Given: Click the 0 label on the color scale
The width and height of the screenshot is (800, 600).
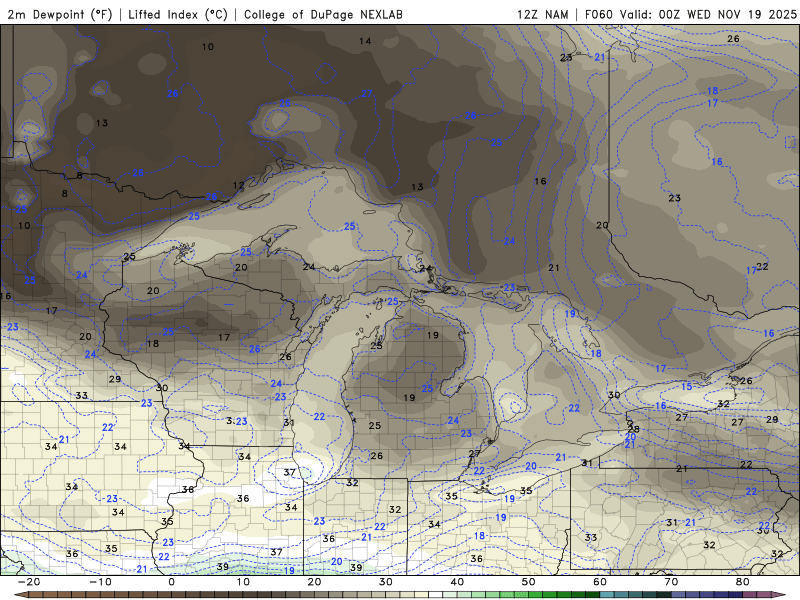Looking at the screenshot, I should (x=171, y=582).
